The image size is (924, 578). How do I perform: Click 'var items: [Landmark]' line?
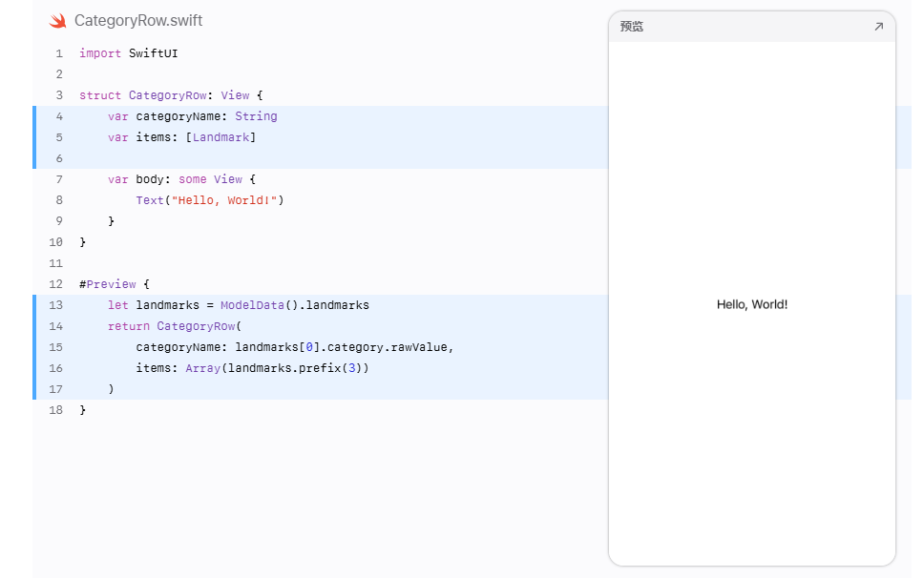tap(181, 137)
